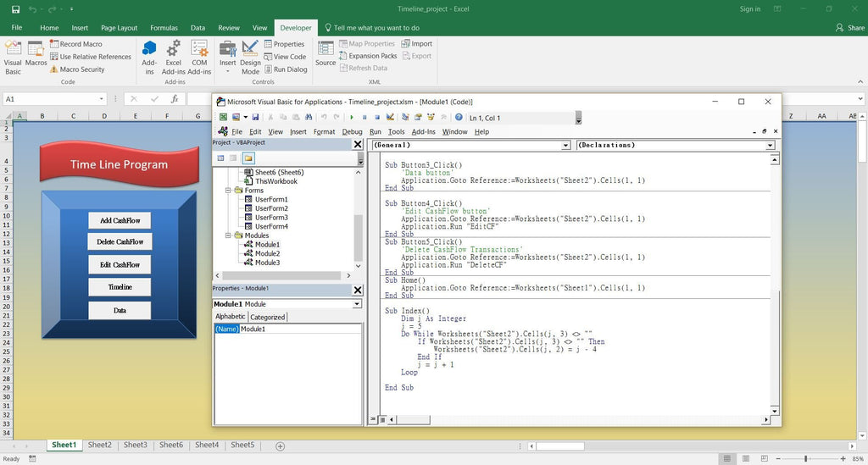Collapse the Modules folder in project tree
Screen dimensions: 868x465
pyautogui.click(x=227, y=235)
